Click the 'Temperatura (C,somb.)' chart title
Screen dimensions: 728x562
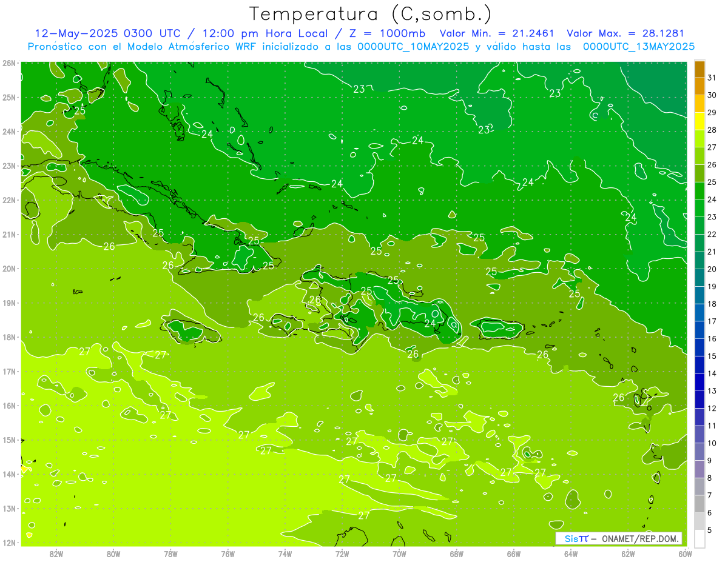(x=371, y=14)
